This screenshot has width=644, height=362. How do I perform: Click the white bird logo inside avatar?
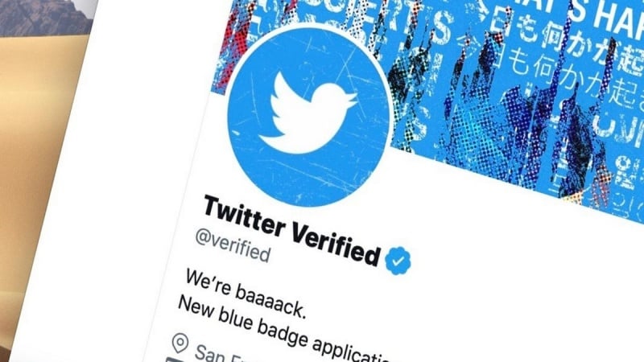(x=308, y=113)
